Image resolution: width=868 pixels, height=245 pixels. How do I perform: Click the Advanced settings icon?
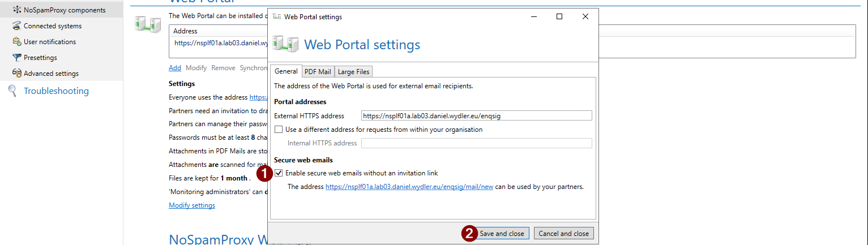(x=16, y=74)
